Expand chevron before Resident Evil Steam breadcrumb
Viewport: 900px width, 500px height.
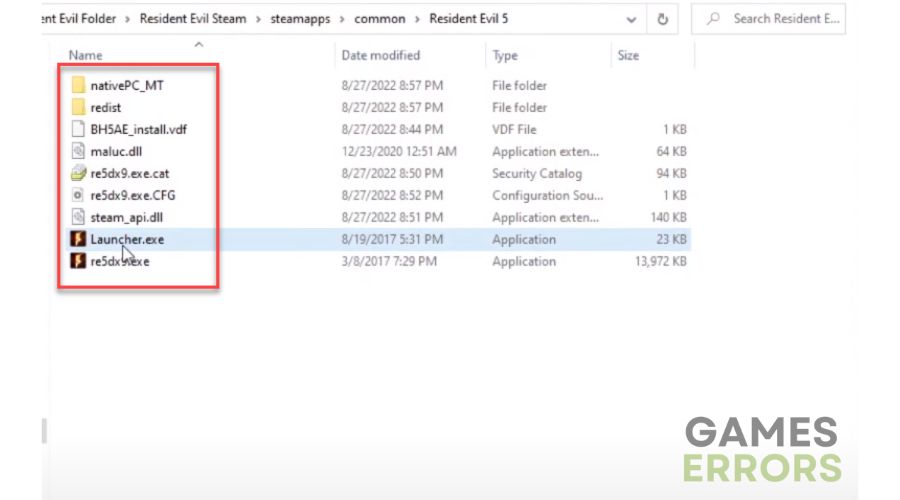pos(127,20)
